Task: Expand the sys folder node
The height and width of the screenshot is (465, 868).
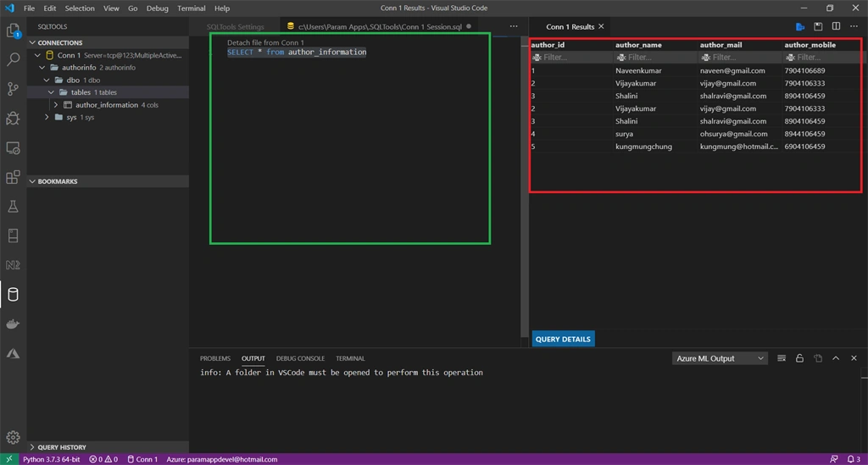Action: click(x=47, y=117)
